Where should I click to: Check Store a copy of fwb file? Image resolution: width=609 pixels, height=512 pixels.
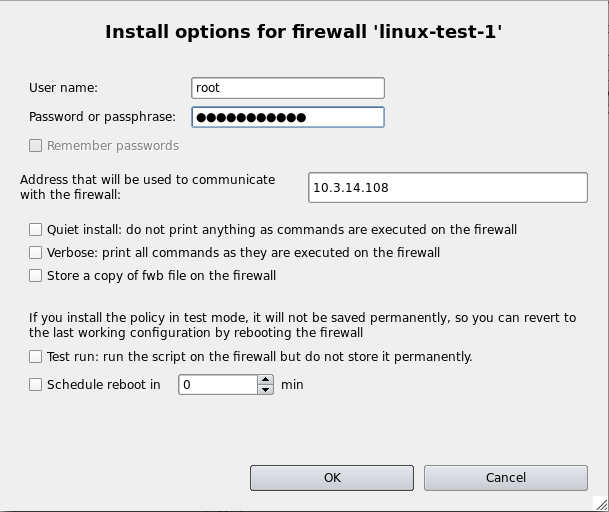36,276
